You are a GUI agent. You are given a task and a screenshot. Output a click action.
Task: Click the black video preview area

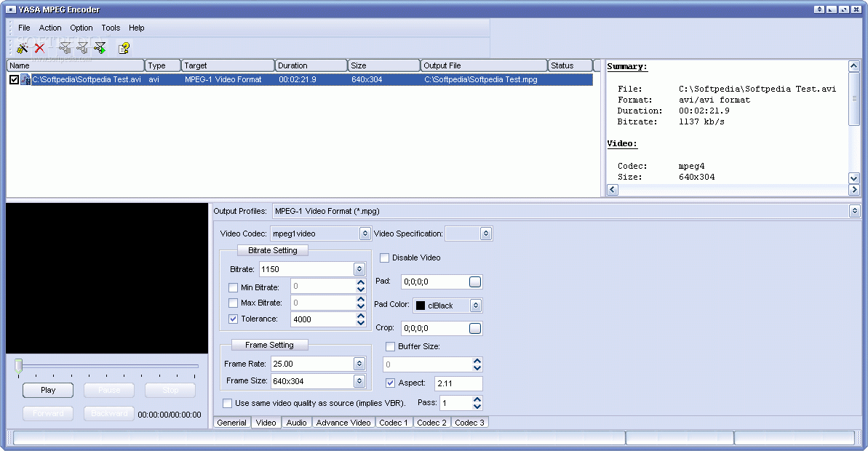click(x=107, y=279)
